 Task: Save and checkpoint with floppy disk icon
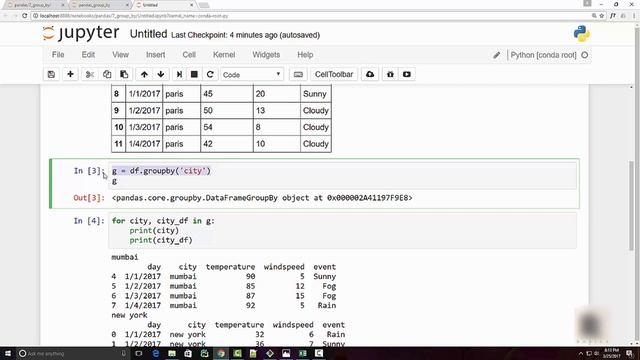point(51,74)
